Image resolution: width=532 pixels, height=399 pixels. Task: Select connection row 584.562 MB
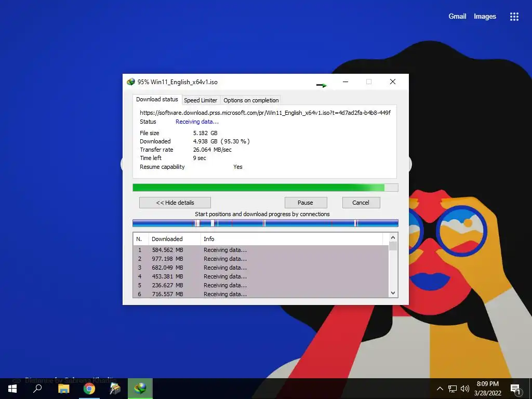coord(261,250)
